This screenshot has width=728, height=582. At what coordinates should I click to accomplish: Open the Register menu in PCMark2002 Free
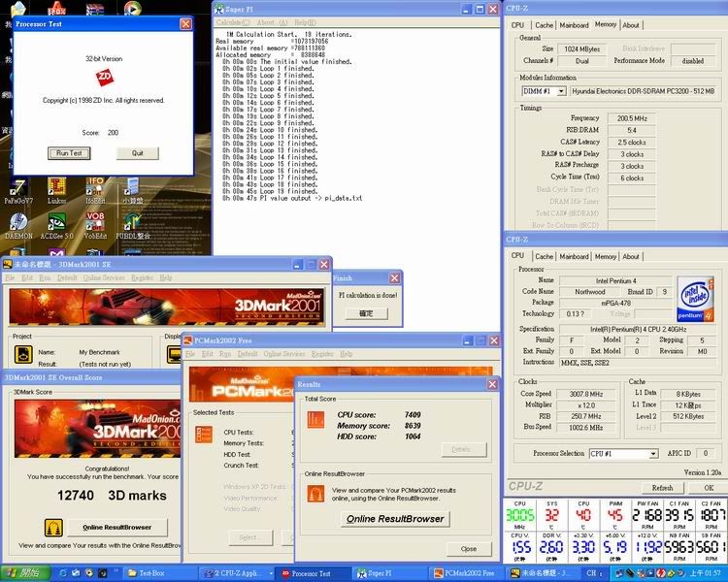322,354
